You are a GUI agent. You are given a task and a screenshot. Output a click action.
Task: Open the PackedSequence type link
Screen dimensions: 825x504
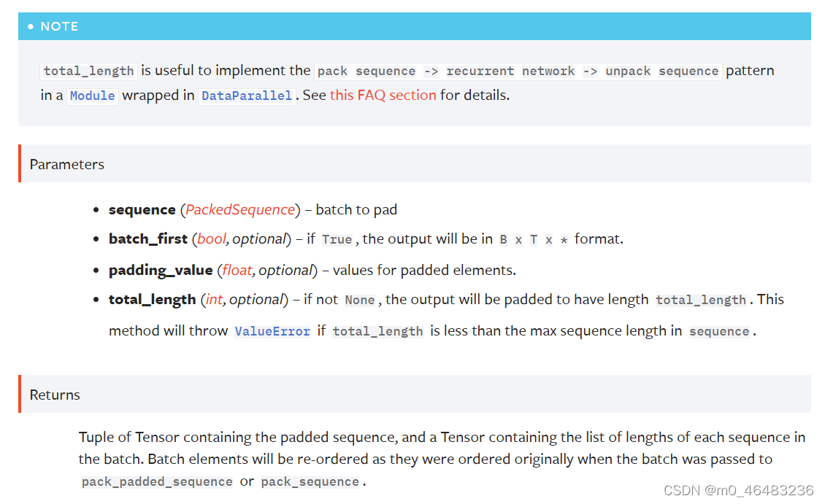[239, 209]
